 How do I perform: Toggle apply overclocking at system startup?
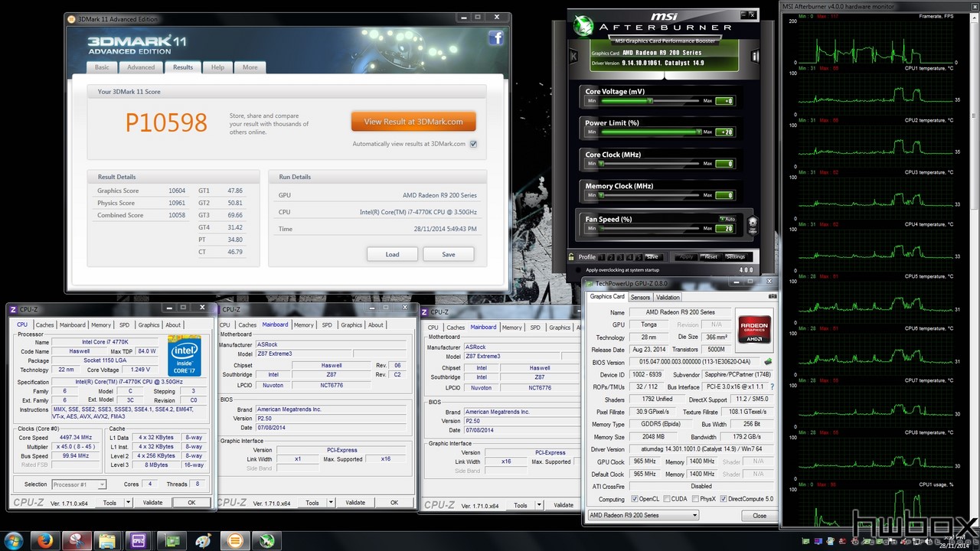(x=577, y=269)
